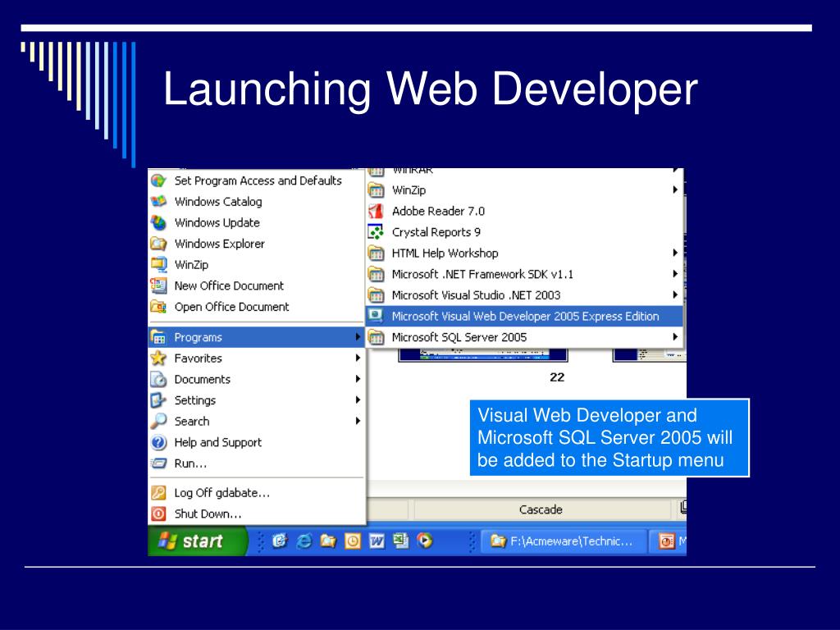Image resolution: width=840 pixels, height=630 pixels.
Task: Click the PowerPoint taskbar button at right edge
Action: tap(669, 541)
